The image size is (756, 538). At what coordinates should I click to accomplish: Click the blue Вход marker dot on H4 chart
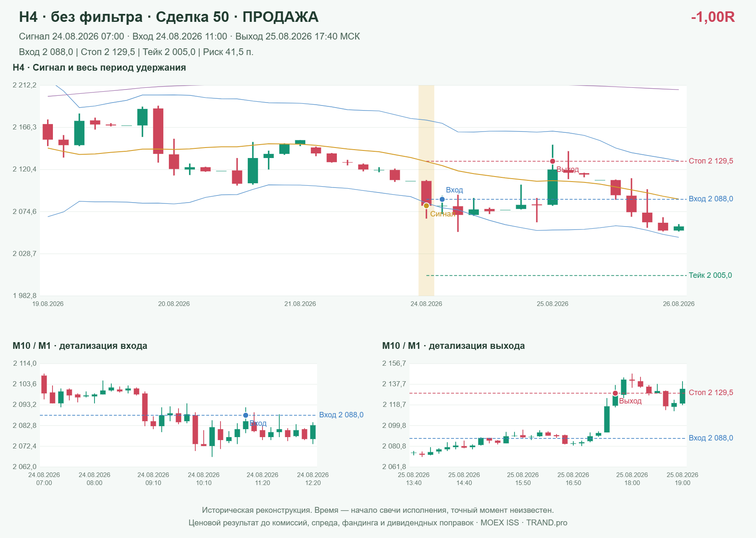(442, 199)
